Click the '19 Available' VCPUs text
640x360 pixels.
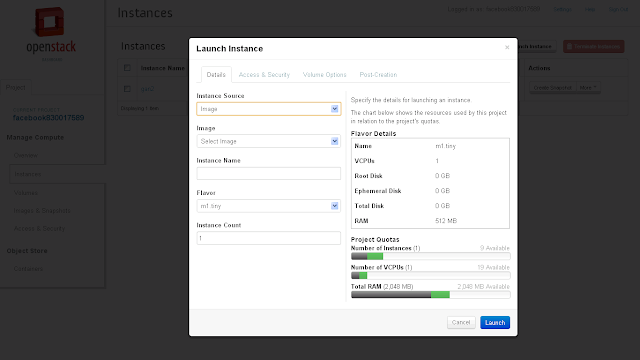click(493, 267)
